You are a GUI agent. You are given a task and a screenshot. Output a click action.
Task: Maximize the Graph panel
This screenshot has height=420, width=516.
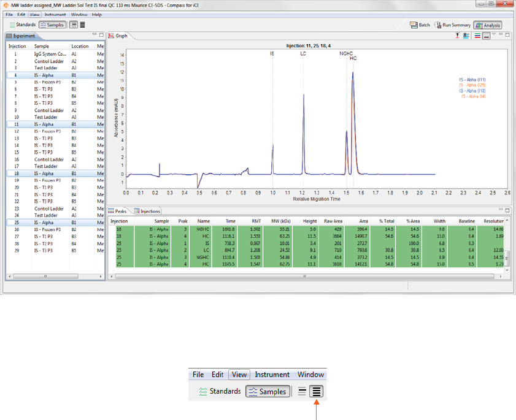(507, 35)
